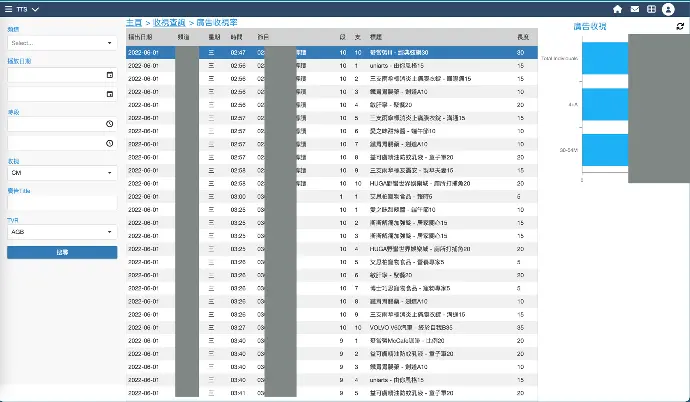
Task: Click the 標題 column header
Action: (x=377, y=35)
